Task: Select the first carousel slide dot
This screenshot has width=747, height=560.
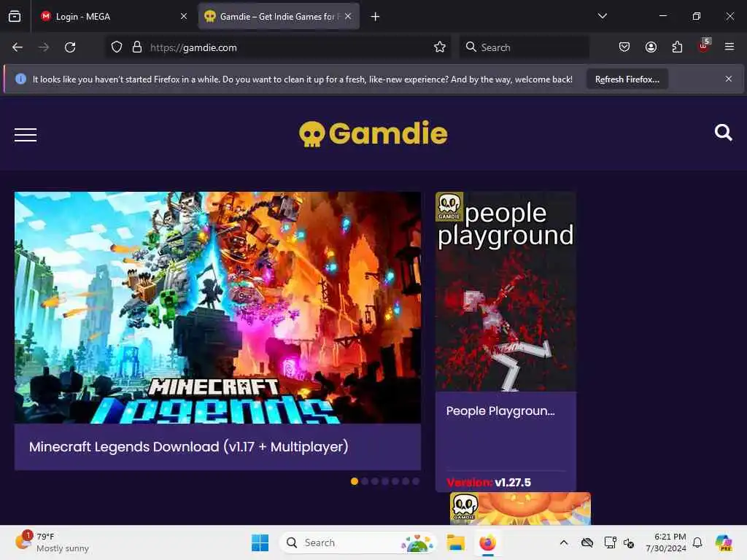Action: tap(355, 481)
